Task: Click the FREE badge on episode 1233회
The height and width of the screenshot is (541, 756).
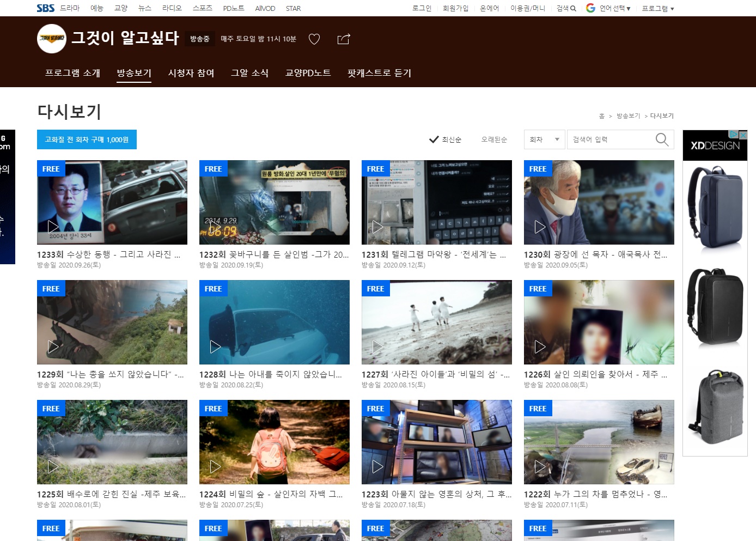Action: [x=51, y=168]
